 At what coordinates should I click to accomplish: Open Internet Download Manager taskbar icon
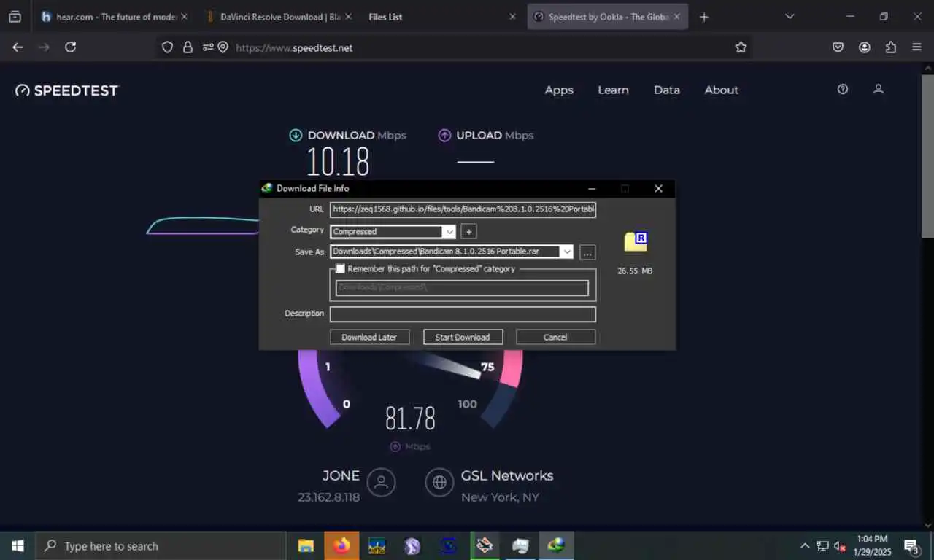point(556,545)
